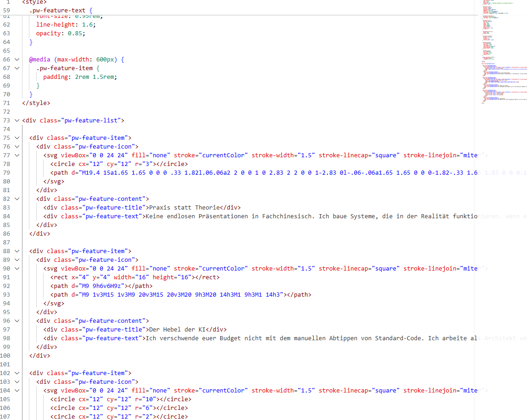Click the circle with r="10" on line 105

click(121, 399)
